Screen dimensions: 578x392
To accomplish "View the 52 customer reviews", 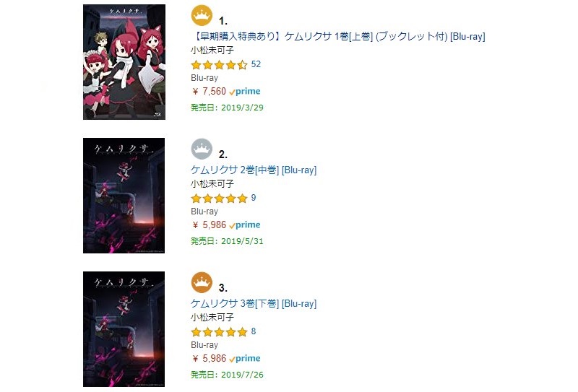I will [256, 64].
